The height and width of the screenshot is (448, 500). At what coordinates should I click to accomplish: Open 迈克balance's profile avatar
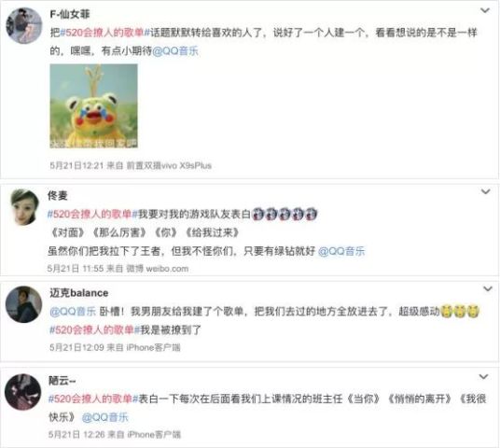[24, 304]
